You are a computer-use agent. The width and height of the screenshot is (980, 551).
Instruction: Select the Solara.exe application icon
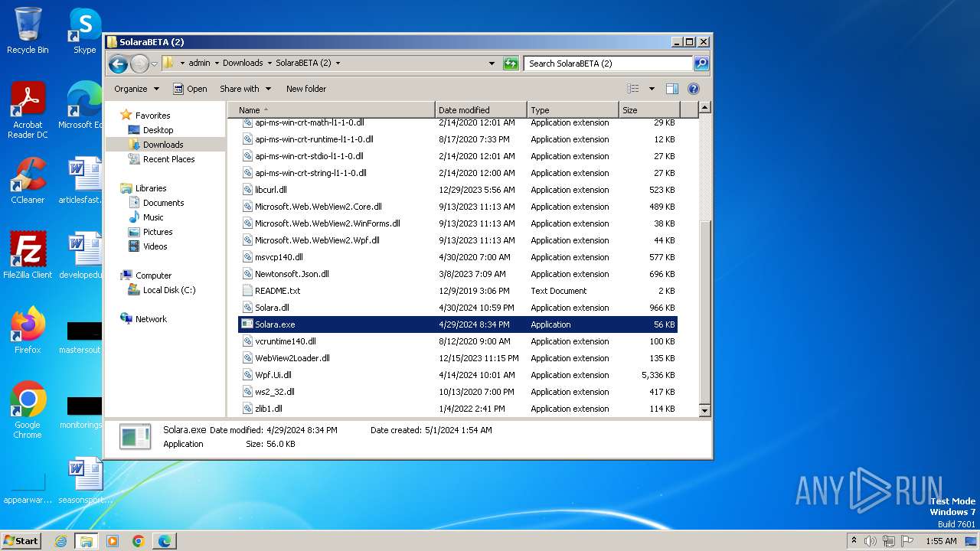pos(247,324)
